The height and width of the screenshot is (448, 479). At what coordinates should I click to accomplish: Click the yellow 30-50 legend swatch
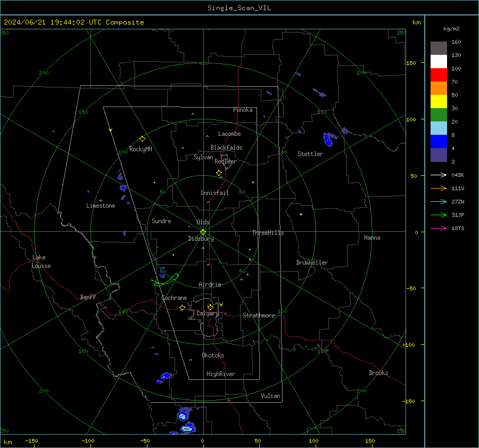click(439, 102)
